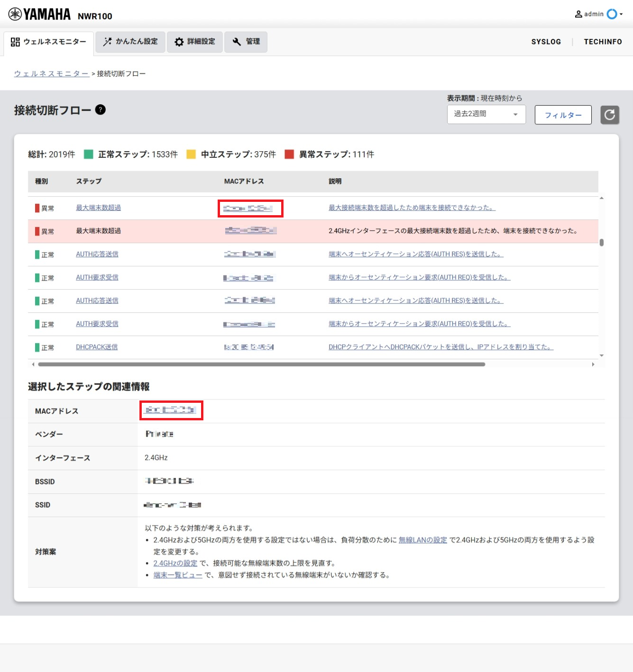Click the first 最大端末数超過 step link
The width and height of the screenshot is (633, 672).
tap(97, 207)
